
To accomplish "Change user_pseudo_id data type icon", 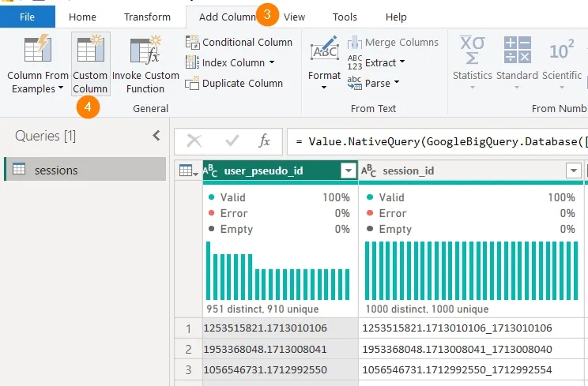I will point(210,171).
